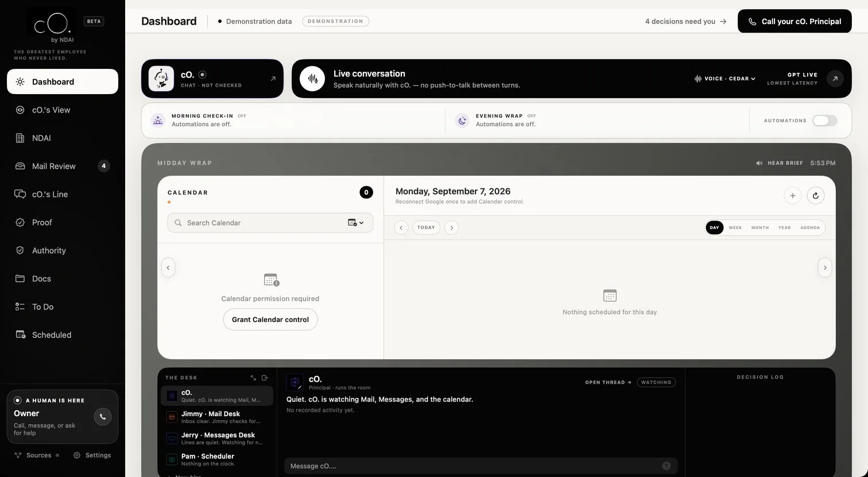Advance panel with right edge chevron
This screenshot has width=868, height=477.
point(825,267)
